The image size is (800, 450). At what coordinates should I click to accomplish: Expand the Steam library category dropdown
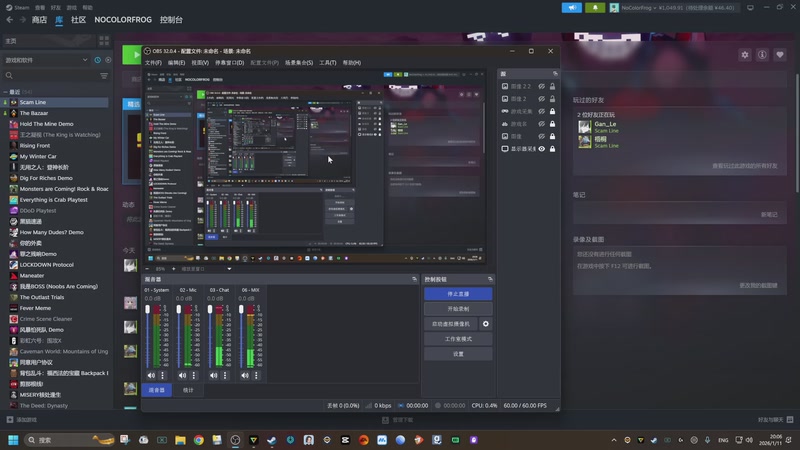(x=85, y=60)
